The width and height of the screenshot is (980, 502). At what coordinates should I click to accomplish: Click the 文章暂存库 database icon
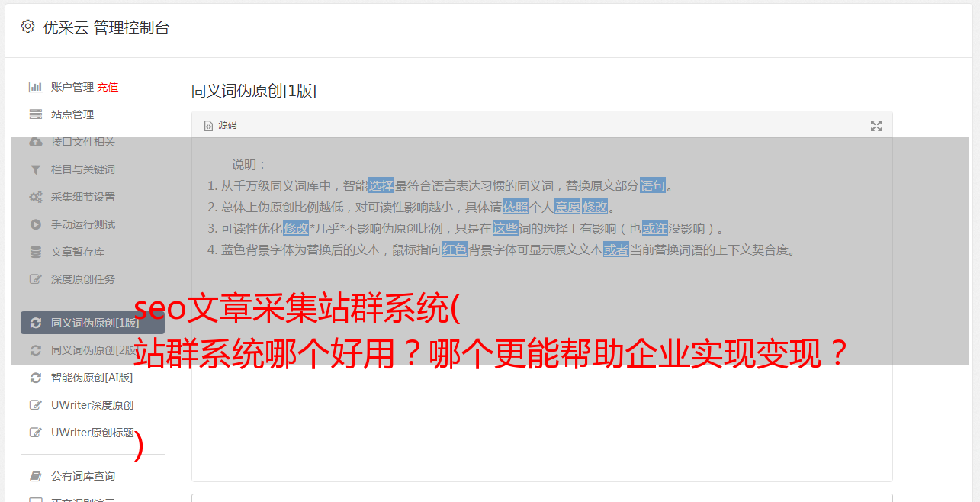(35, 252)
